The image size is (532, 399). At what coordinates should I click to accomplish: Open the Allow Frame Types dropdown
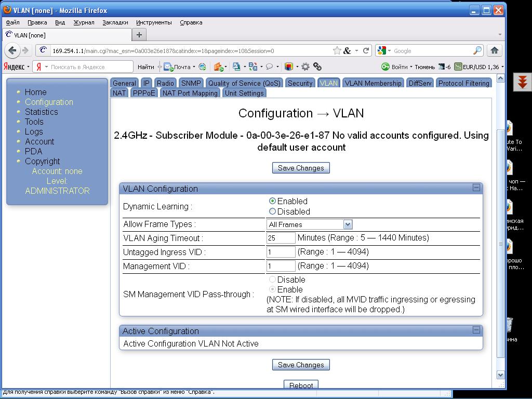[348, 224]
